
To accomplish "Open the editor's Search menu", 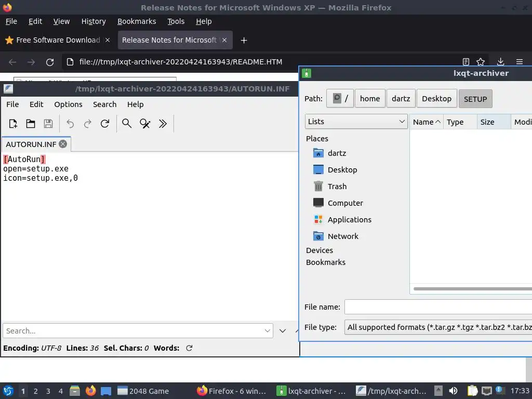I will coord(104,104).
